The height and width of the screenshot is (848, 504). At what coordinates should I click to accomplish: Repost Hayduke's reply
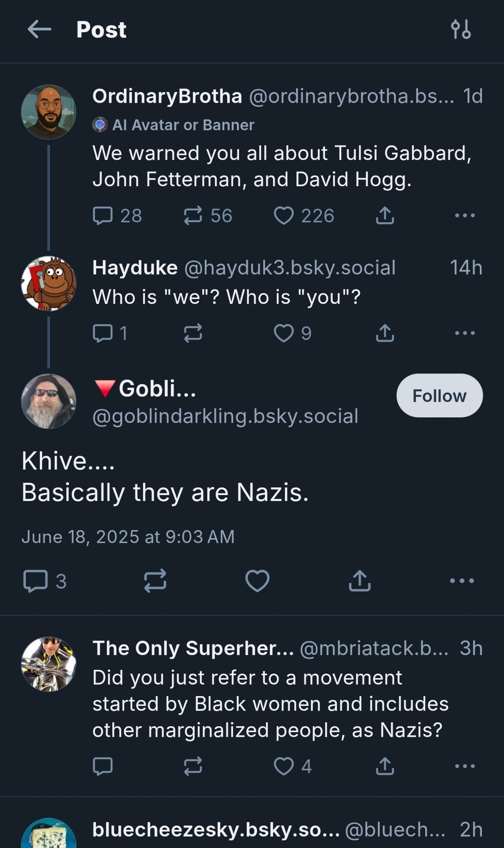coord(193,333)
